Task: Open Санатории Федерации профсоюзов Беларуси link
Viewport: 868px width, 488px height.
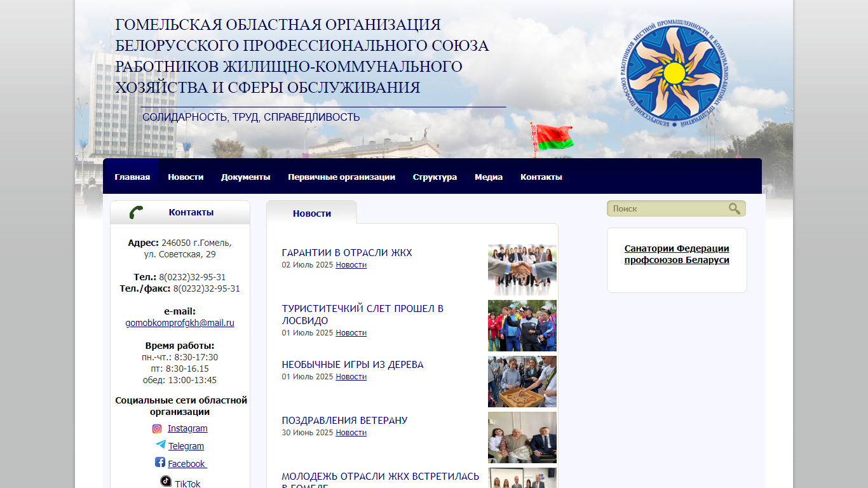Action: click(677, 254)
